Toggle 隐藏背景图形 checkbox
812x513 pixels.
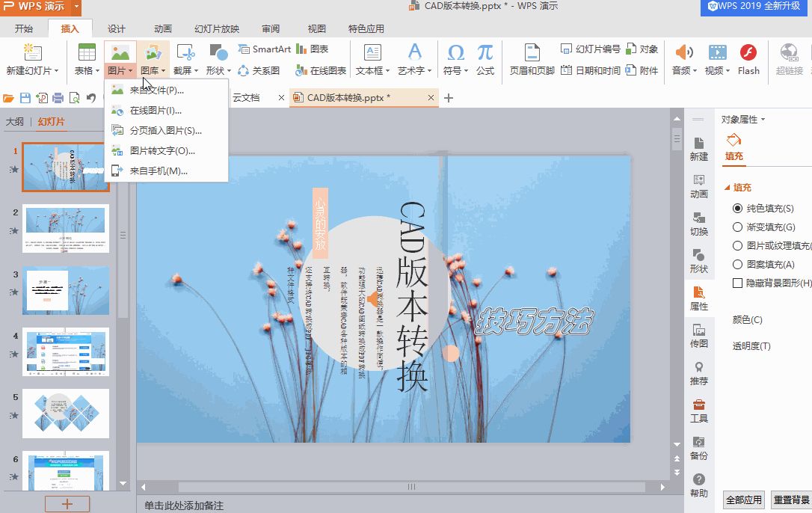737,283
